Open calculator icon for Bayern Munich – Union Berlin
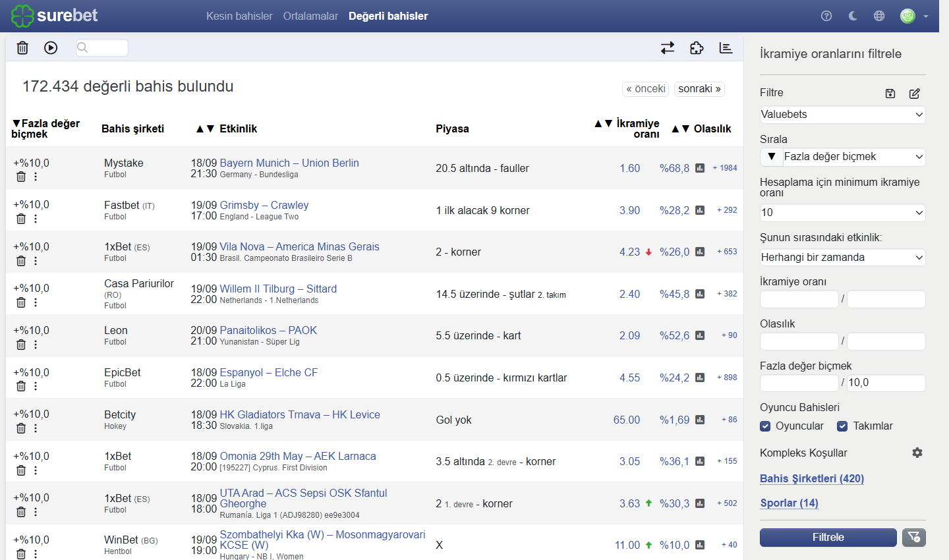 point(700,169)
